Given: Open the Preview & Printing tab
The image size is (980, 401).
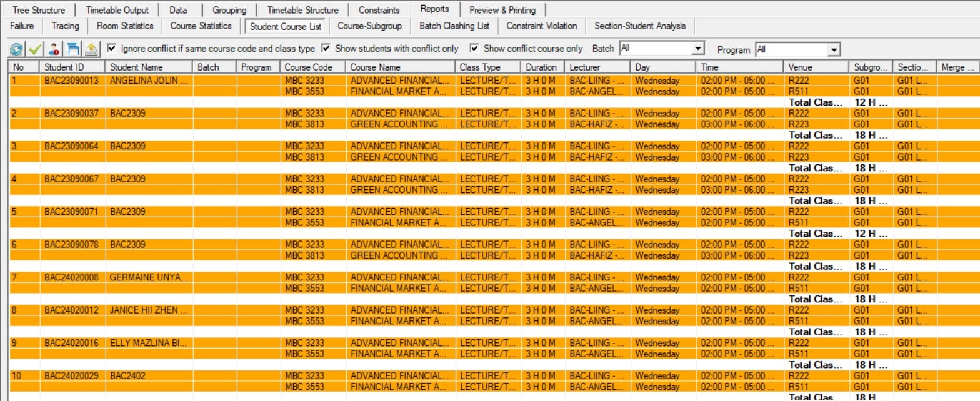Looking at the screenshot, I should [502, 10].
